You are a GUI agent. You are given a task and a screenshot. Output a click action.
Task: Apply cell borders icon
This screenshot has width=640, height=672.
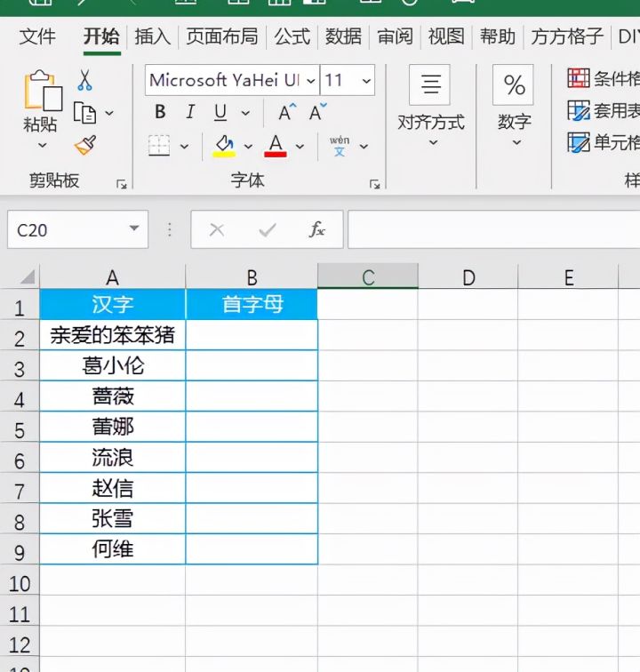[x=159, y=146]
